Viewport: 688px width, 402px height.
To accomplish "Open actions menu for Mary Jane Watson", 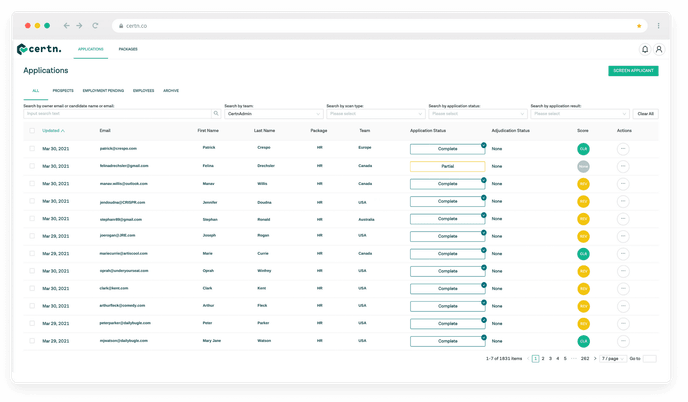I will point(623,341).
